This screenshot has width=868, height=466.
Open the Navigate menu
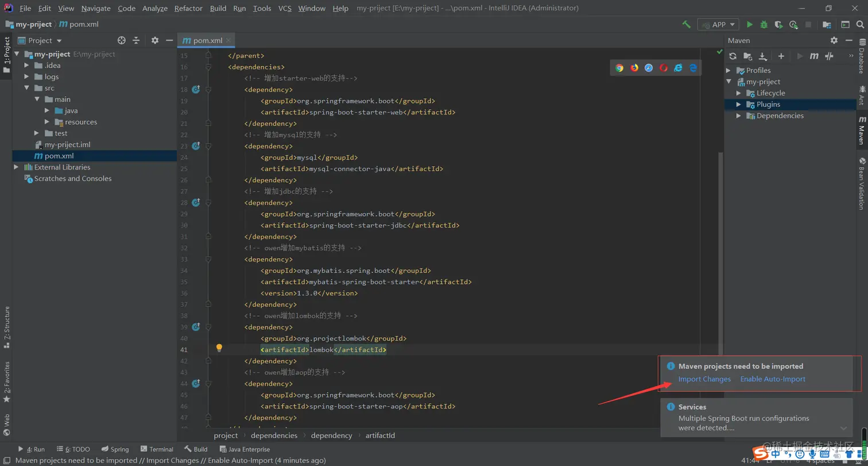(x=96, y=9)
